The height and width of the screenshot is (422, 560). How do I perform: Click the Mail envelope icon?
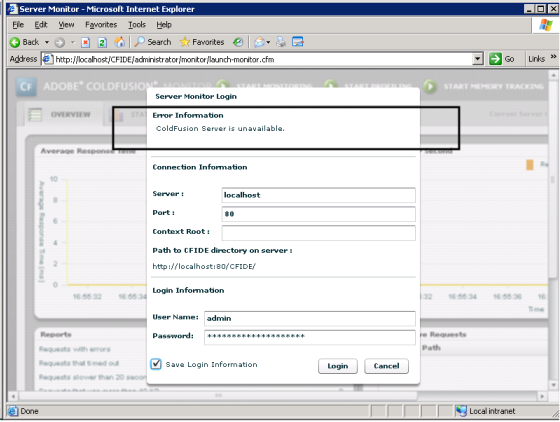(259, 42)
